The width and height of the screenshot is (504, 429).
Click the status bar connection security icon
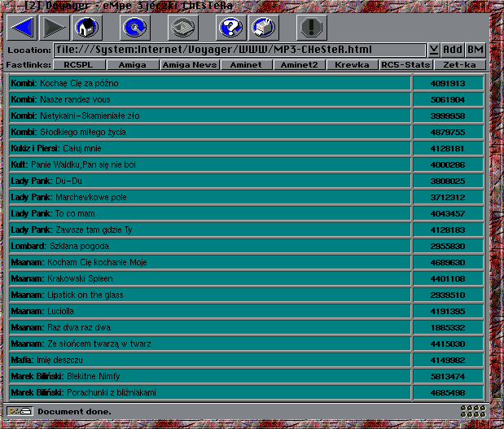[20, 411]
